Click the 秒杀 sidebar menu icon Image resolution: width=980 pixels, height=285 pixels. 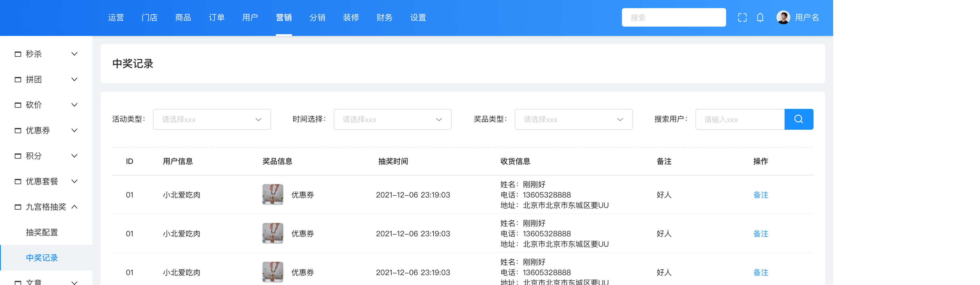[x=18, y=54]
